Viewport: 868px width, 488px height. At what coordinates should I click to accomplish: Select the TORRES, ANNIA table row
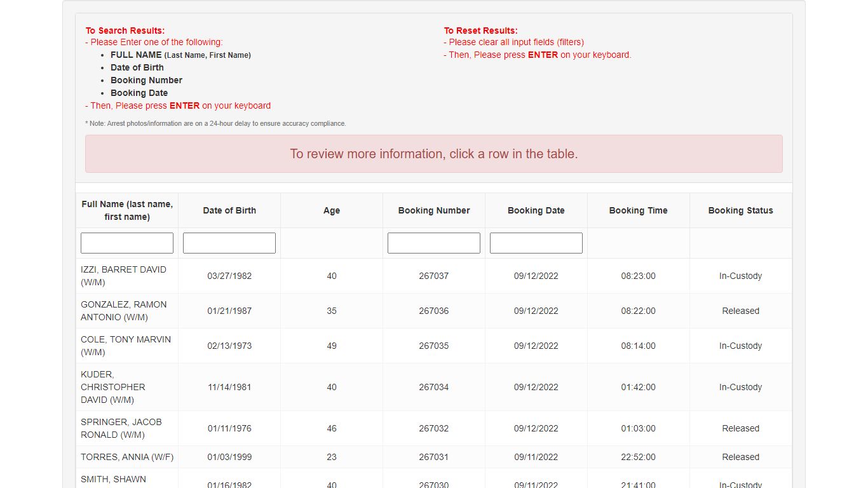coord(434,457)
